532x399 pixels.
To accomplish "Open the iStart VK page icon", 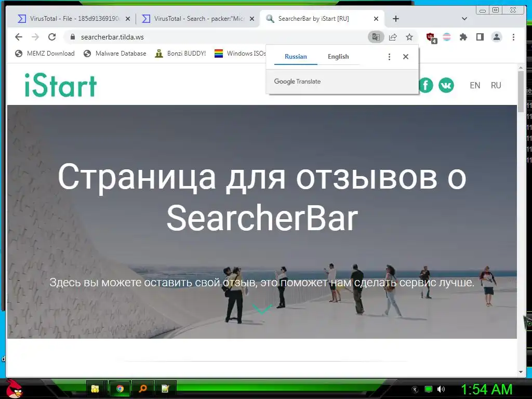I will click(446, 85).
